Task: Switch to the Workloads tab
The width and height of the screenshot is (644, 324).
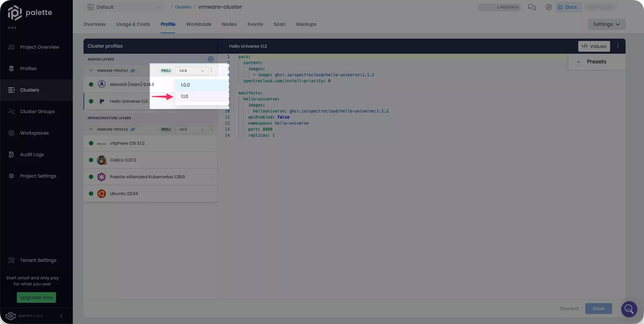Action: 199,24
